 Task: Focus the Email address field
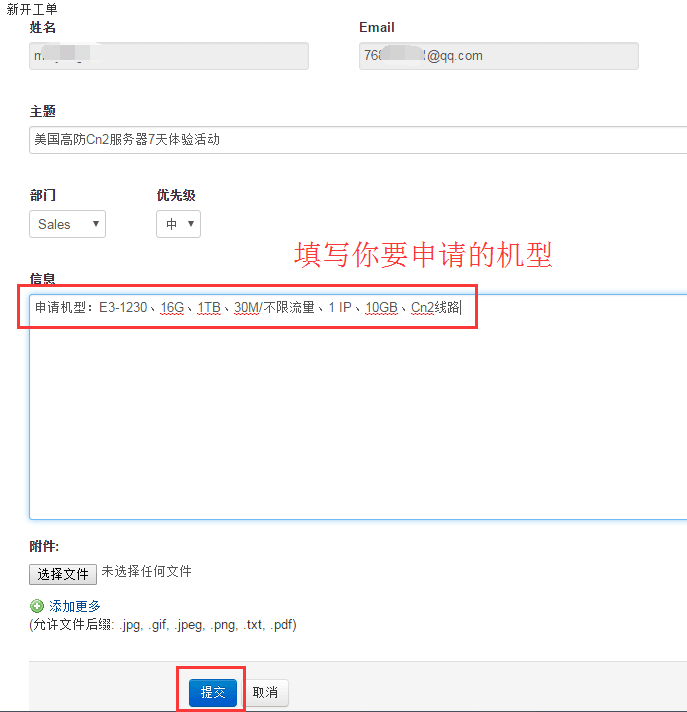coord(498,56)
